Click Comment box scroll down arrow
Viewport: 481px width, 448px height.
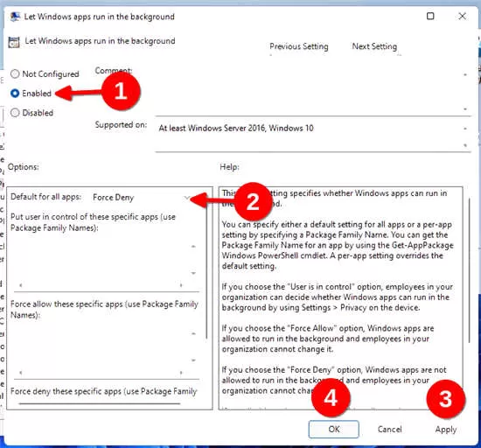point(465,108)
